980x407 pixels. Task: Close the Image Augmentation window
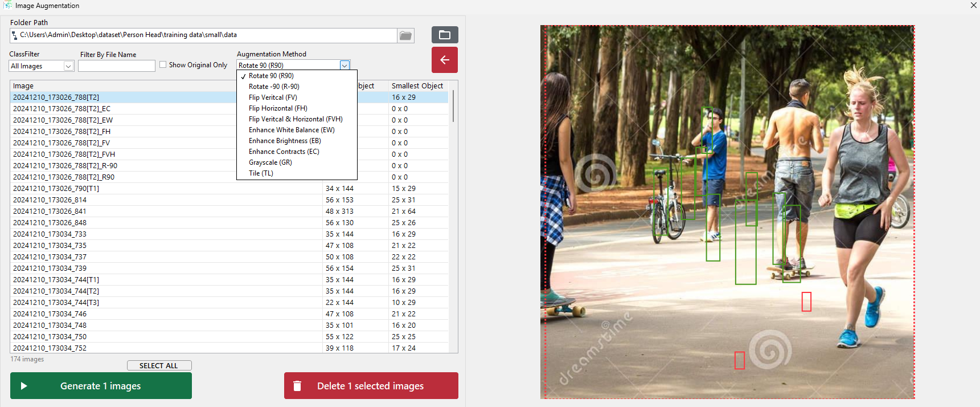tap(973, 5)
